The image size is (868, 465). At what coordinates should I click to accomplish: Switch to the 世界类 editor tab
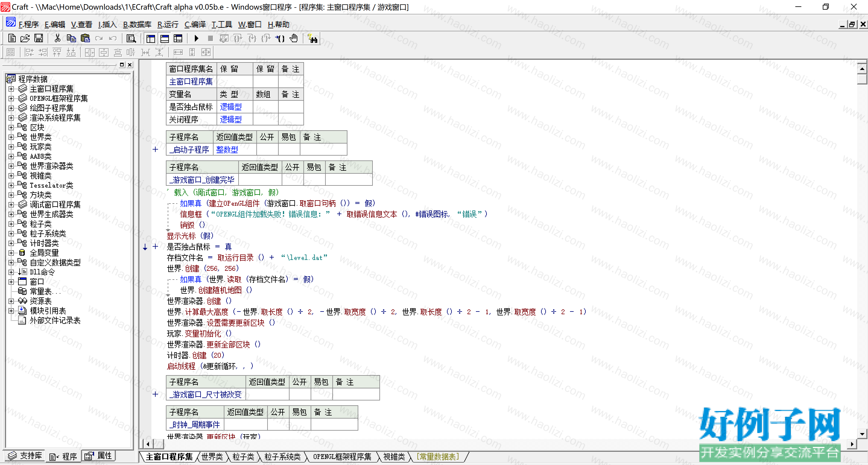[212, 457]
